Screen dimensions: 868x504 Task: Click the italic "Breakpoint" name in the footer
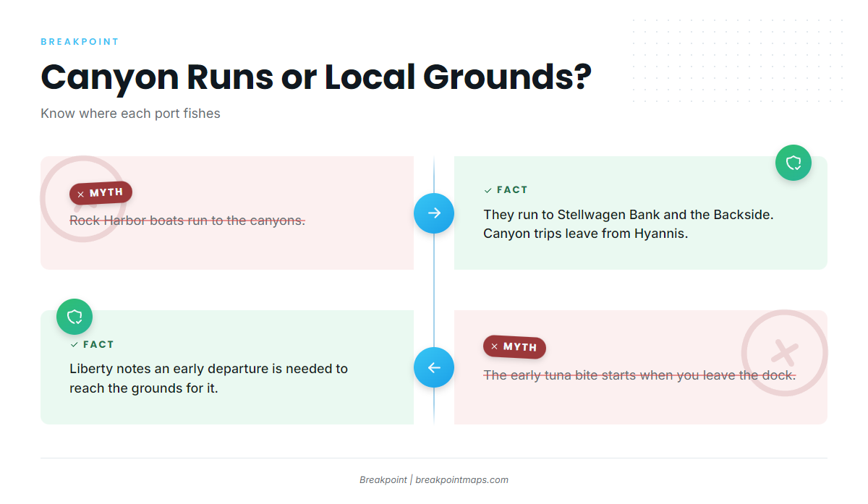point(383,479)
